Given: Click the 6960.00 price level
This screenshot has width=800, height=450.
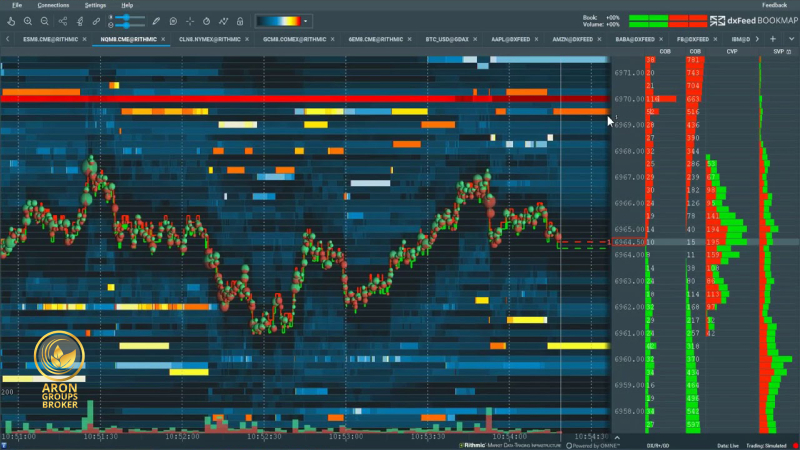Looking at the screenshot, I should (629, 359).
